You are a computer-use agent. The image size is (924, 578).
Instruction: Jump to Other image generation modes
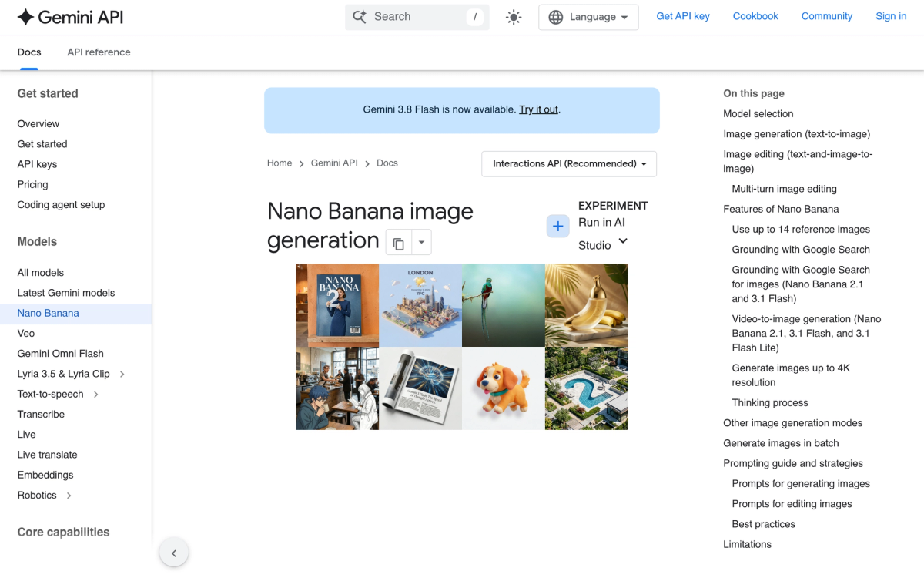(792, 423)
